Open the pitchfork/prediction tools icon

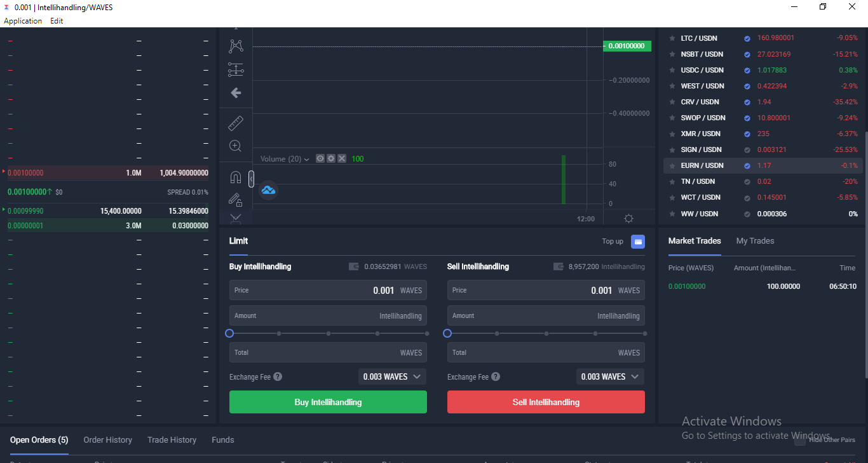click(236, 70)
